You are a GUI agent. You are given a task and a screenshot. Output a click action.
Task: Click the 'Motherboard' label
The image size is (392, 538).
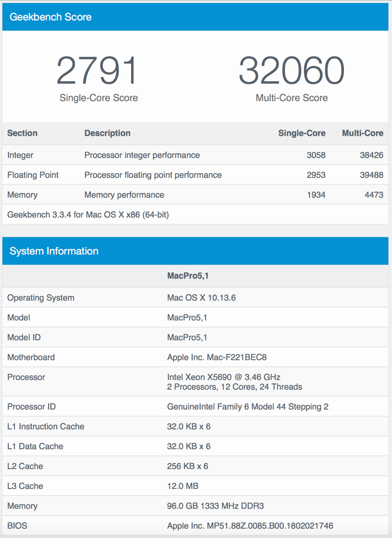pos(31,357)
